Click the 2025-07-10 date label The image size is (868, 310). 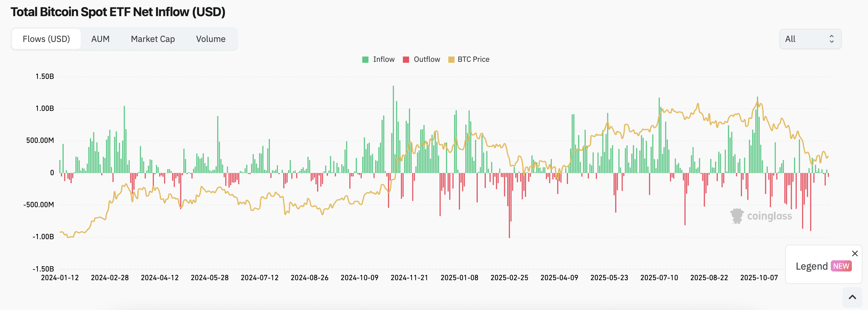(660, 278)
